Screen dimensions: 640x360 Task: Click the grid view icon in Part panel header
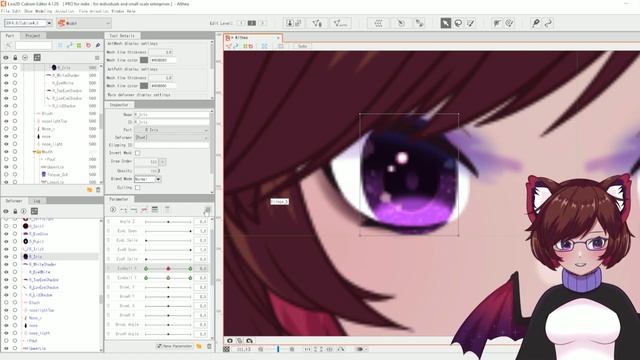coord(37,58)
